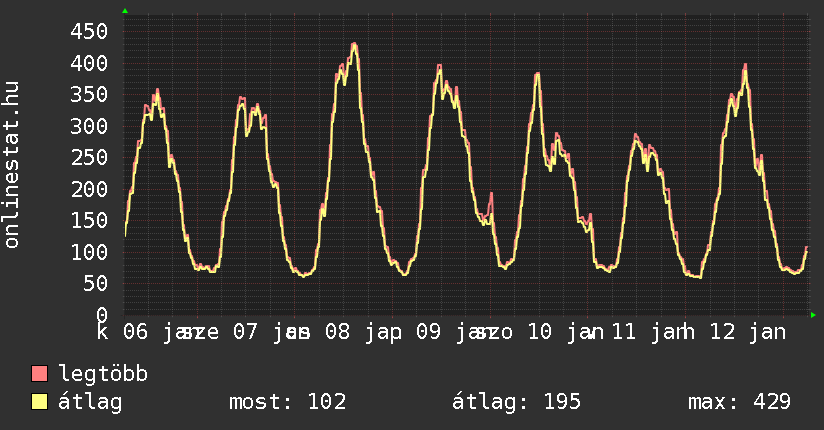Select the 'átlag' legend label text
Image resolution: width=824 pixels, height=430 pixels.
tap(91, 402)
